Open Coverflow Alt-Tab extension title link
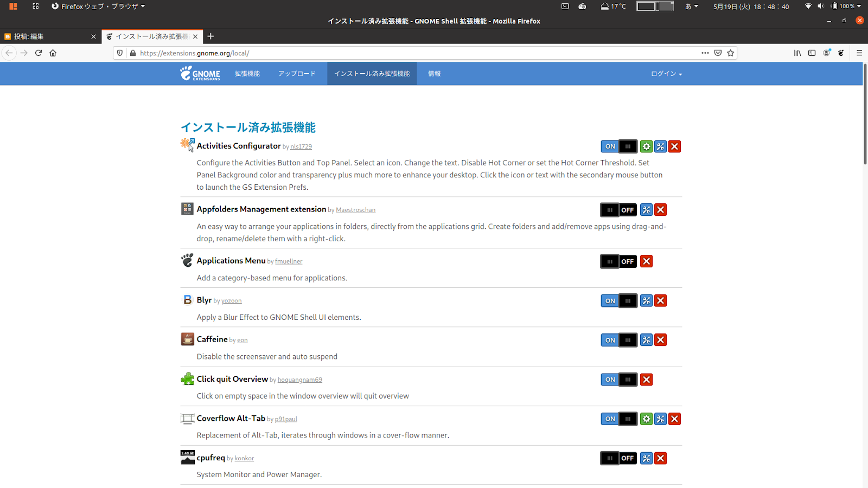Viewport: 868px width, 488px height. [x=231, y=418]
